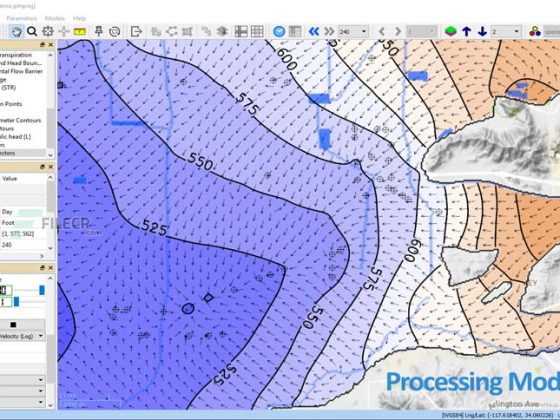Screen dimensions: 560x420
Task: Go to previous time step double-arrow
Action: tap(314, 31)
